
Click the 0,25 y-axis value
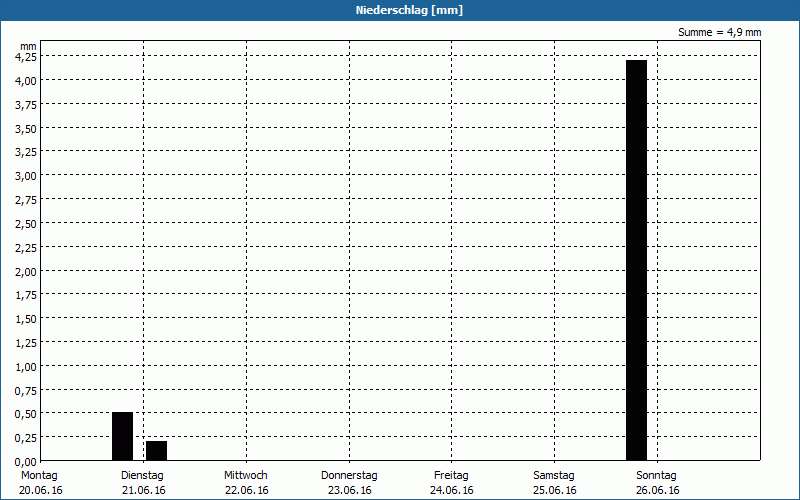pyautogui.click(x=26, y=438)
